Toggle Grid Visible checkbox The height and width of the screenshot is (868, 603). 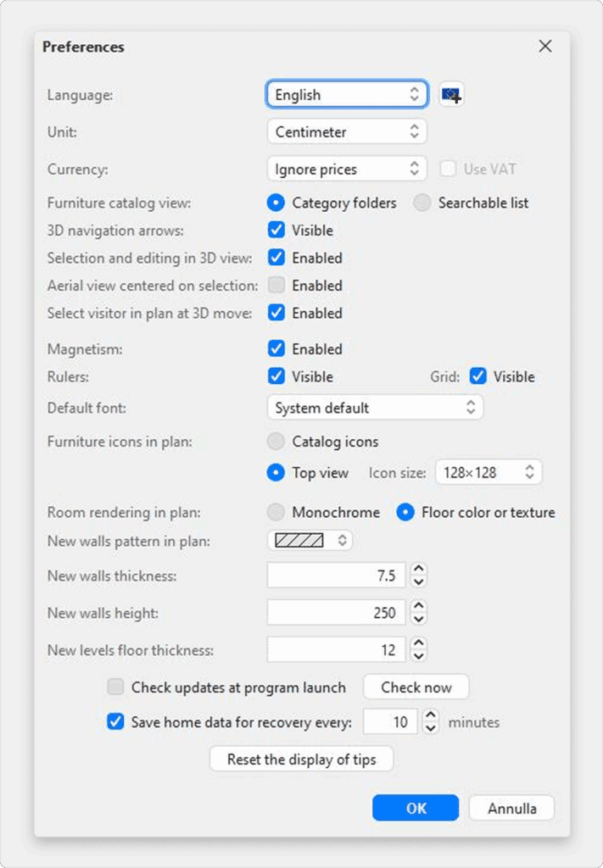[478, 376]
